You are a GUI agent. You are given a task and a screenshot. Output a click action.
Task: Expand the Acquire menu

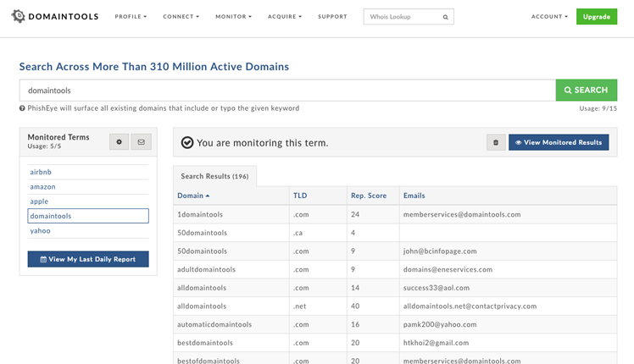pos(285,17)
